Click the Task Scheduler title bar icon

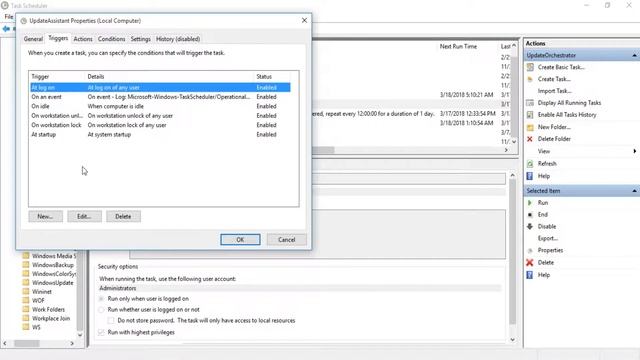tap(4, 6)
